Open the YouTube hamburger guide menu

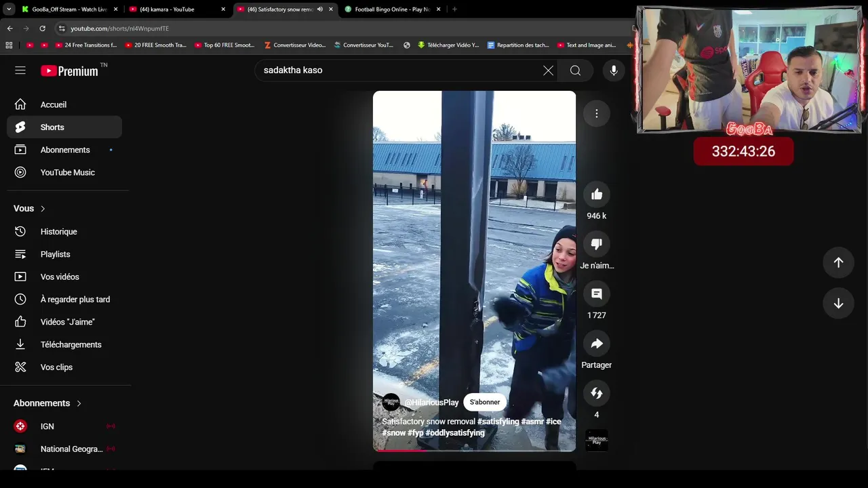click(20, 70)
